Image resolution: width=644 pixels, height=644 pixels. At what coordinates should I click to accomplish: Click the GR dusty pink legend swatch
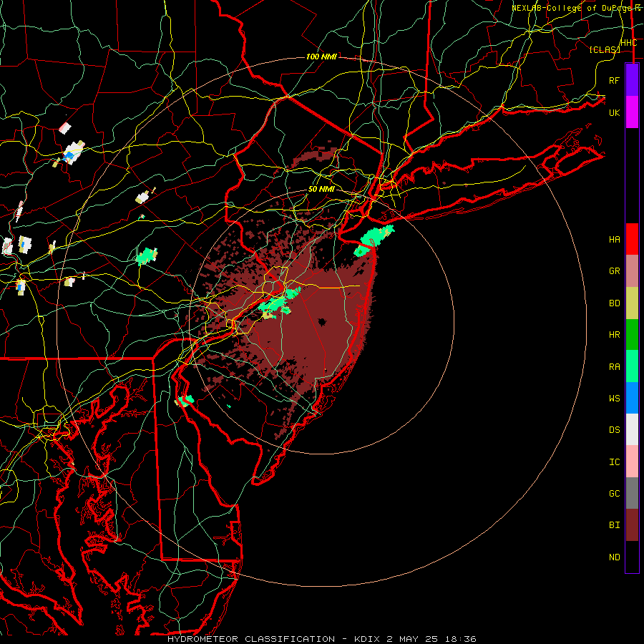click(632, 270)
